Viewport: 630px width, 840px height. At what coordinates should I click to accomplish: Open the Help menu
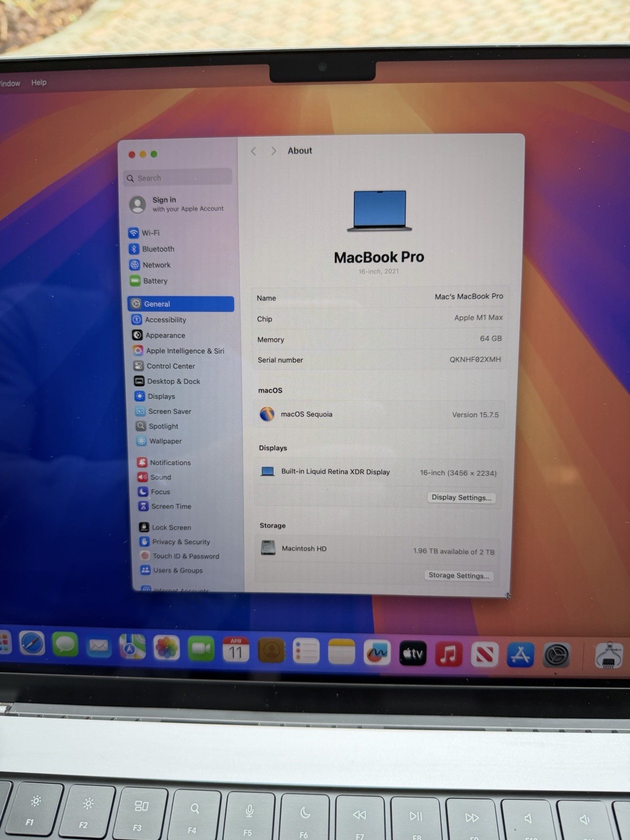point(39,82)
